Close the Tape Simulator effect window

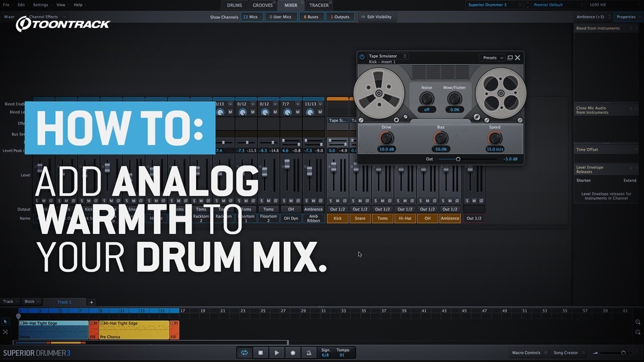518,58
